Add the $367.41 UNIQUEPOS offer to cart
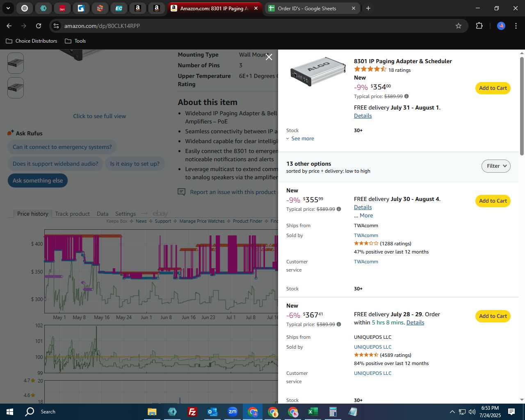525x420 pixels. click(493, 316)
